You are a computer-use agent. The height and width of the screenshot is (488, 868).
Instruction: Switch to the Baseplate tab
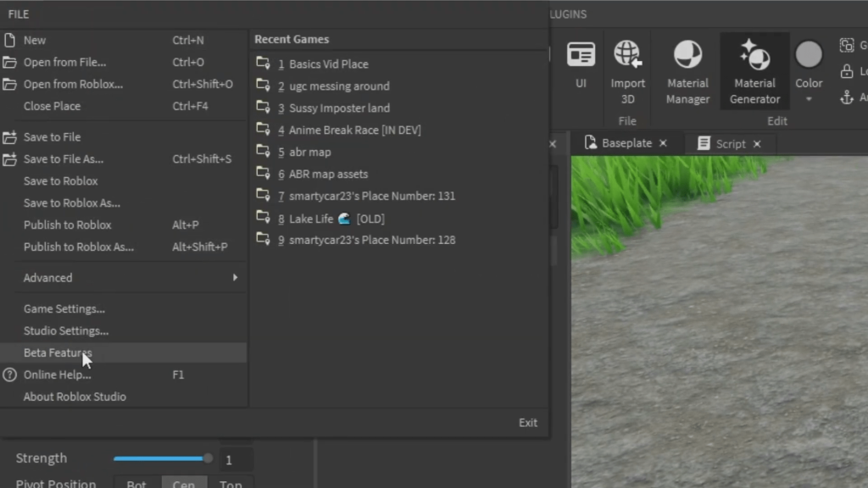click(x=626, y=143)
